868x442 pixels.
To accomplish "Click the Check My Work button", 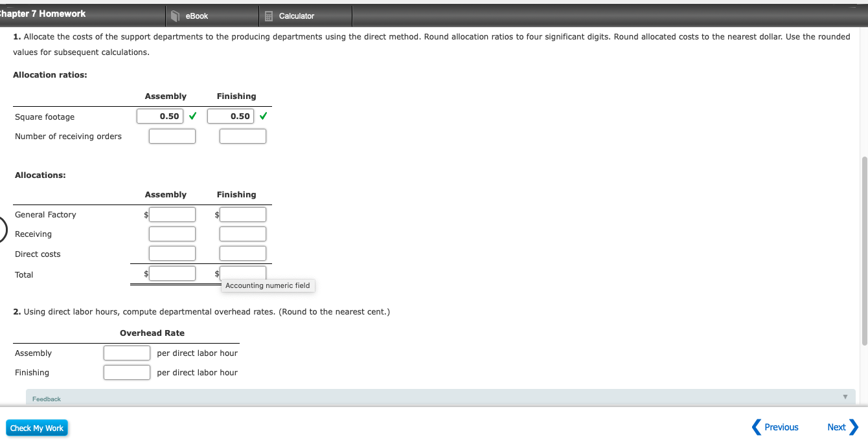I will [x=37, y=428].
